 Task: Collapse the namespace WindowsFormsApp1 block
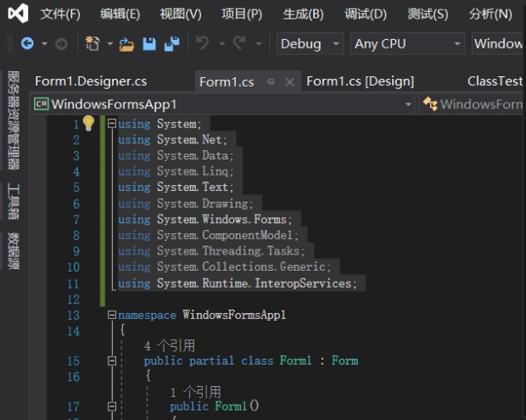[112, 315]
